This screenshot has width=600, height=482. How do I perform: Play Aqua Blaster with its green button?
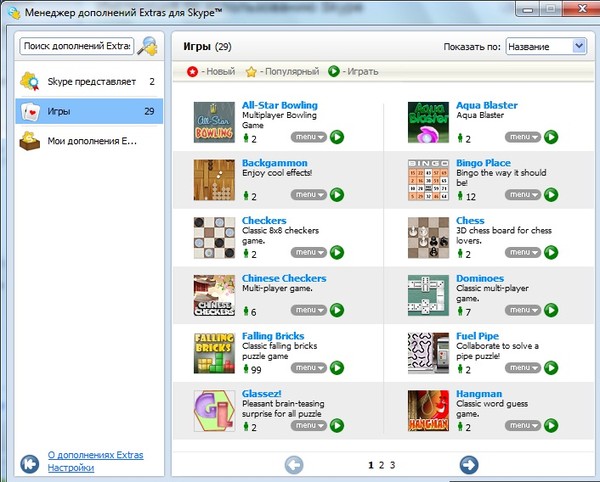click(x=551, y=137)
